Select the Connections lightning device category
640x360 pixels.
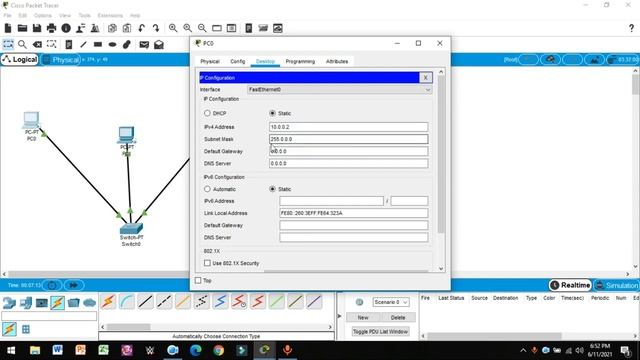pyautogui.click(x=58, y=303)
